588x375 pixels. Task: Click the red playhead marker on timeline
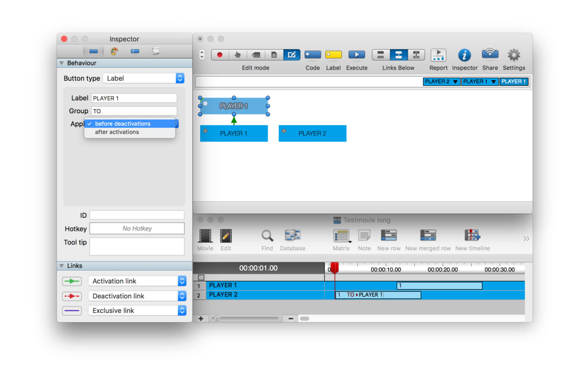pos(334,268)
